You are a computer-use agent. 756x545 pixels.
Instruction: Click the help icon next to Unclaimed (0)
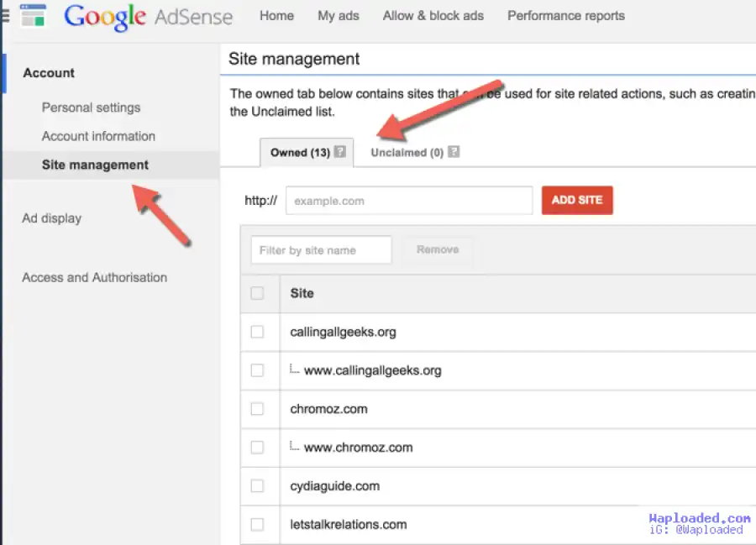click(454, 152)
